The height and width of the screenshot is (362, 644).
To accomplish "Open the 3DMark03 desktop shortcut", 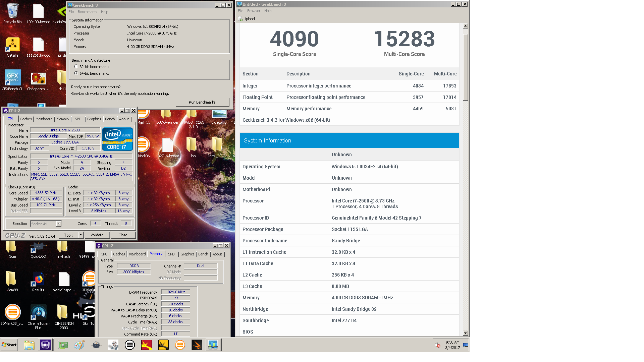I will (12, 315).
